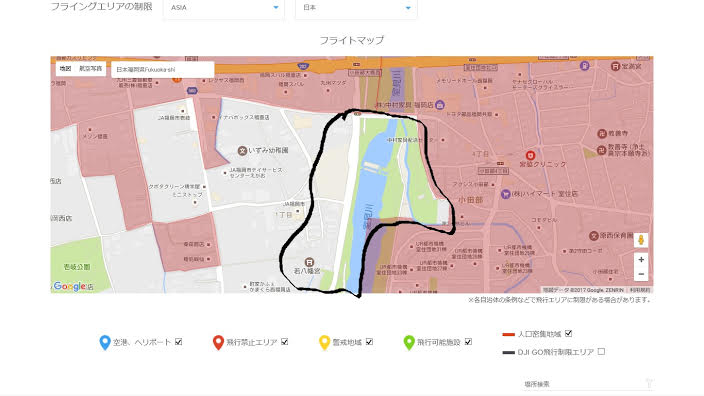Toggle 警戒地域 checkbox
Viewport: 704px width, 396px height.
[x=369, y=342]
